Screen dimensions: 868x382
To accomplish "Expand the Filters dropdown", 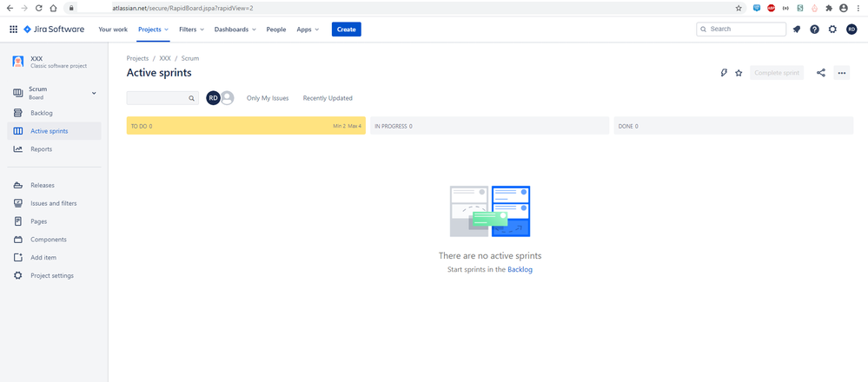I will pos(191,30).
